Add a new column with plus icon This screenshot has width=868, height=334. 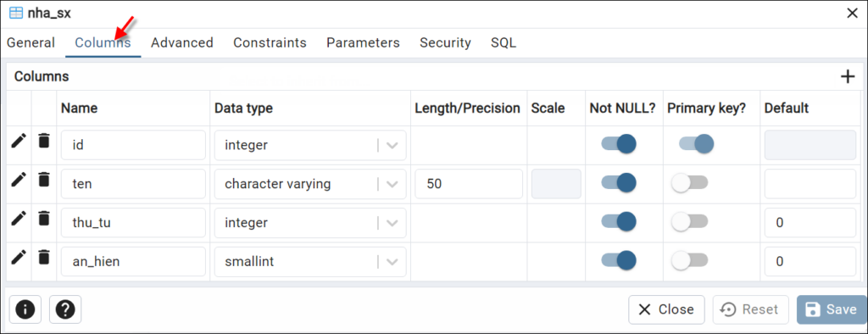(848, 76)
